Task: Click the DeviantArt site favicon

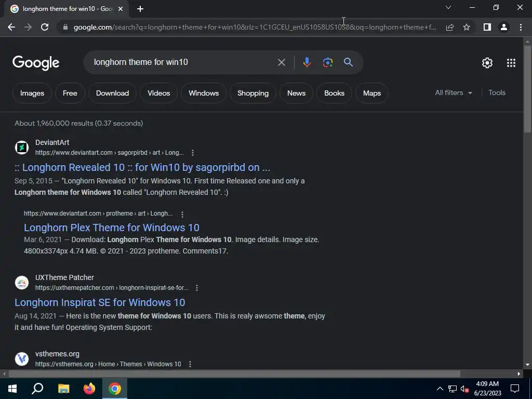Action: pyautogui.click(x=22, y=147)
